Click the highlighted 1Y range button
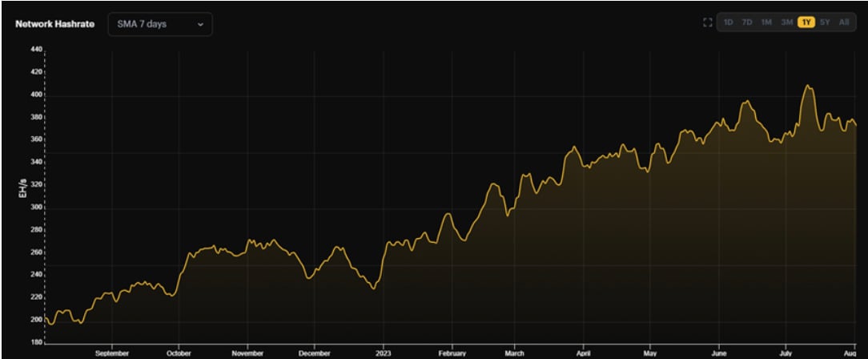Screen dimensions: 868x359 [806, 22]
